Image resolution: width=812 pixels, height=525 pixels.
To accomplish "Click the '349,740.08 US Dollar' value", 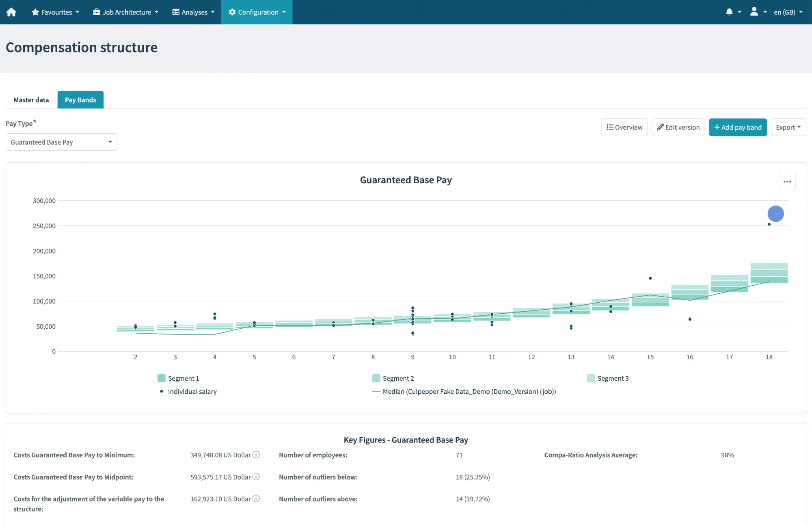I will pyautogui.click(x=220, y=455).
